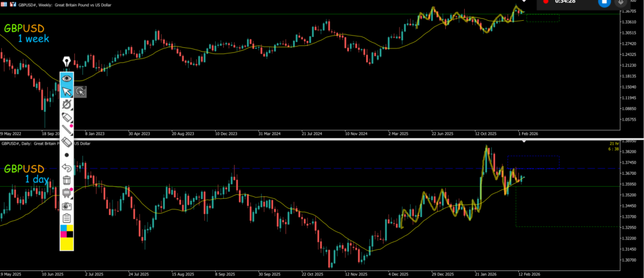Open the clipboard notes icon
This screenshot has width=644, height=278.
(x=67, y=218)
